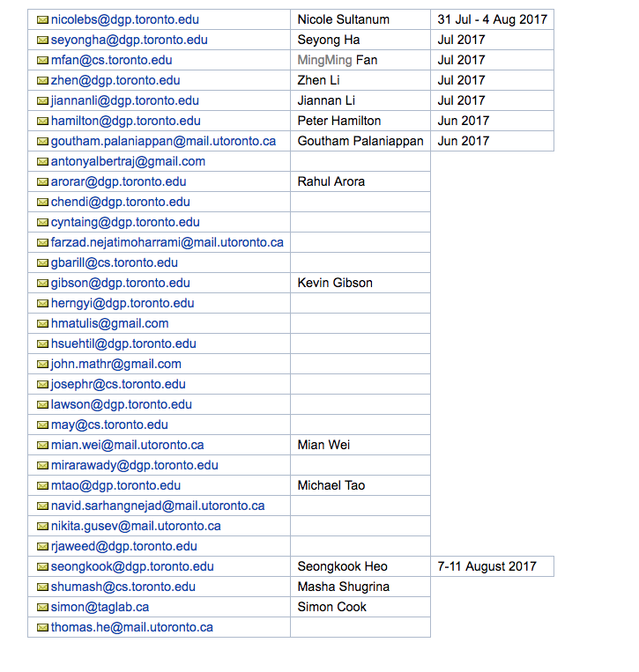
Task: Click the MingMing name link
Action: pyautogui.click(x=324, y=60)
